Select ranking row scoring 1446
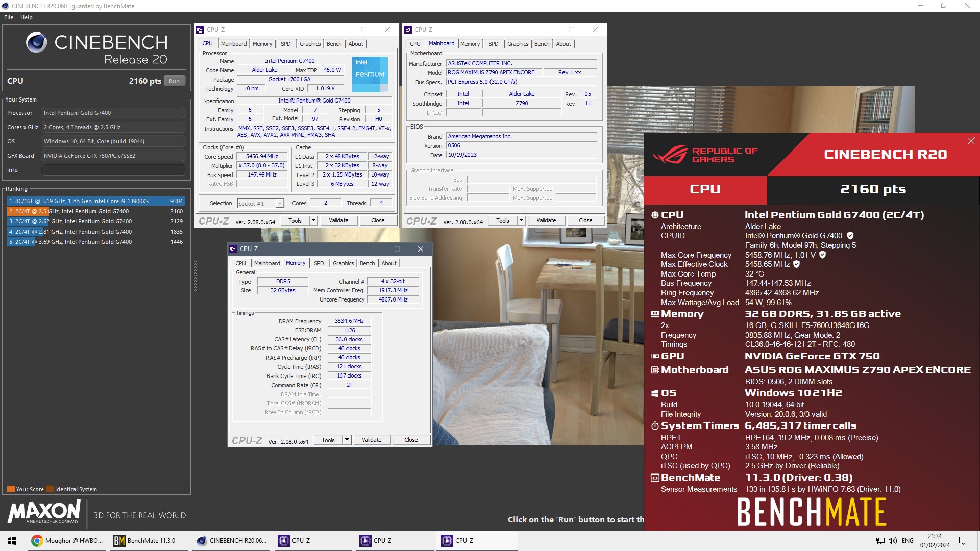 [95, 242]
